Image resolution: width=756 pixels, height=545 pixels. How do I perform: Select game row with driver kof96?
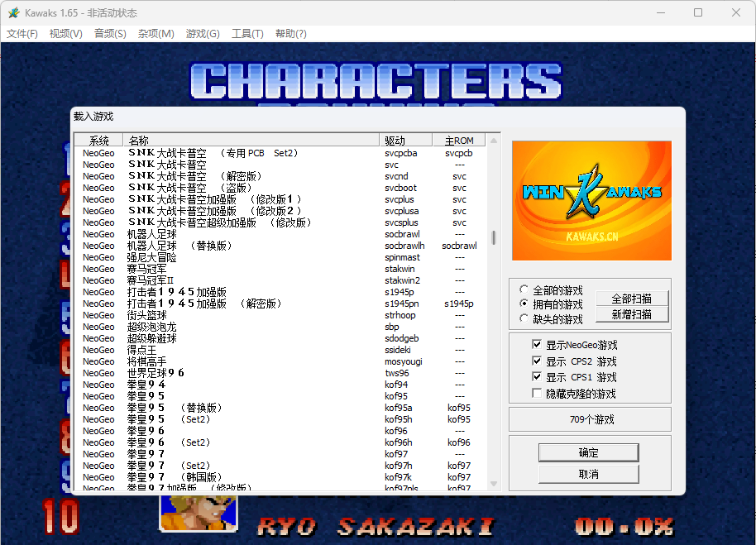[280, 431]
